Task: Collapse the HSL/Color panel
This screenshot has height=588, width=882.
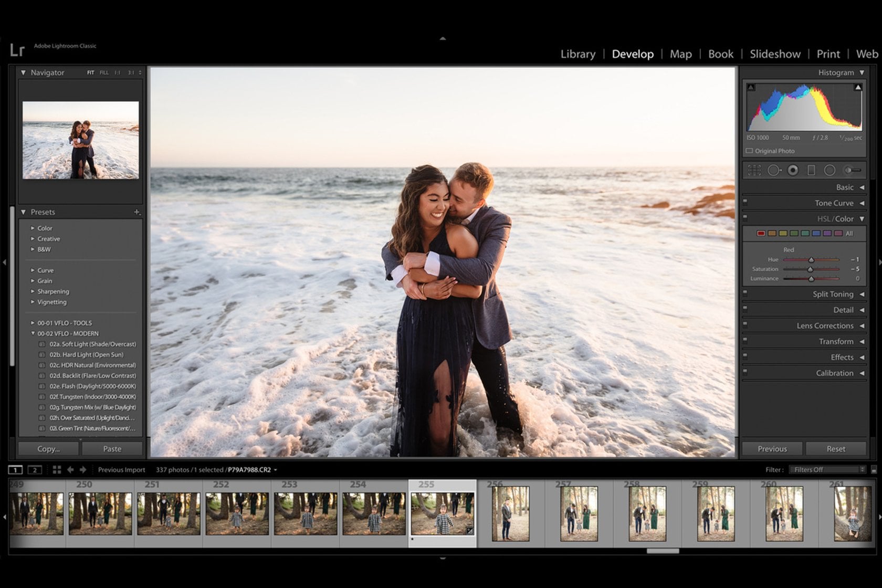Action: (x=863, y=218)
